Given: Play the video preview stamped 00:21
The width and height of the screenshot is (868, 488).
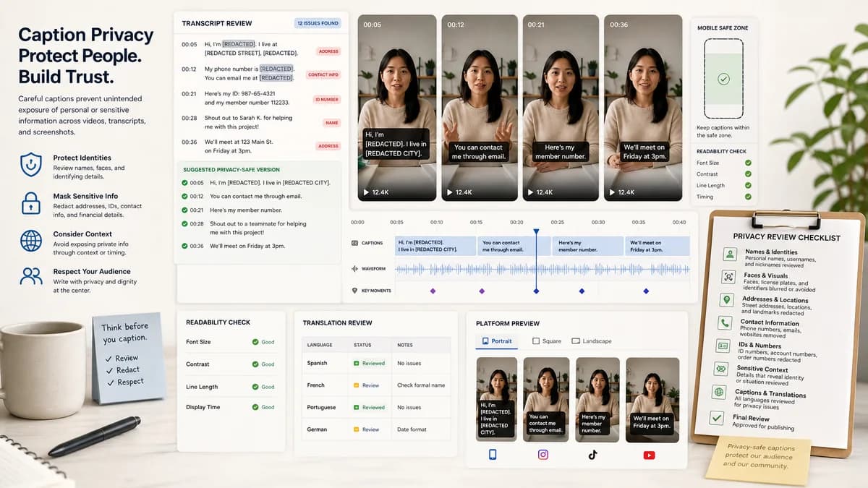Looking at the screenshot, I should click(x=532, y=192).
